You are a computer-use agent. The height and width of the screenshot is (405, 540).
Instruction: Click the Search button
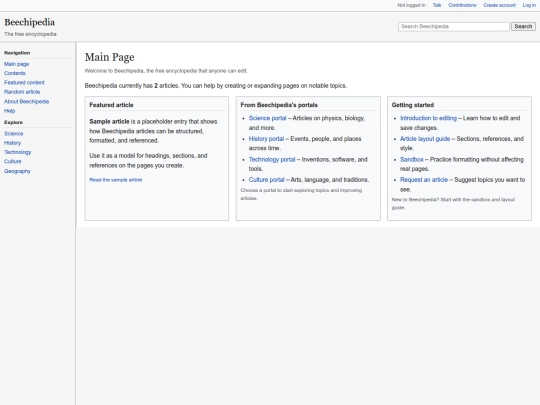523,27
